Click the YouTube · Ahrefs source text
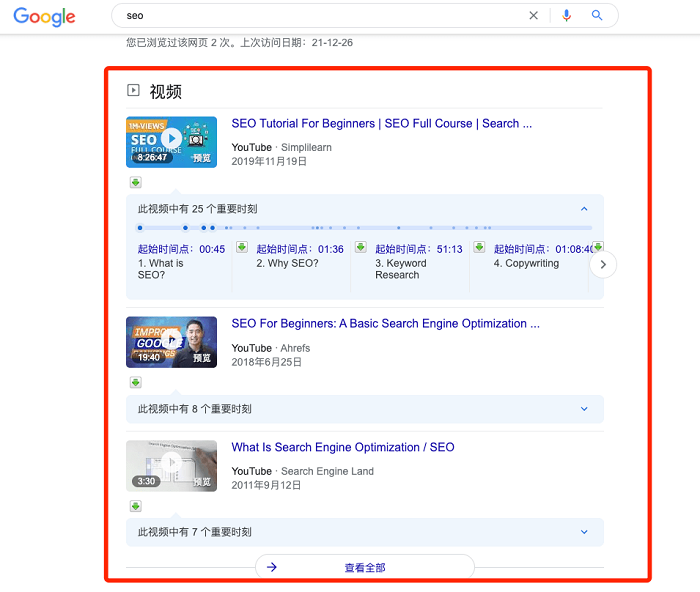 [x=271, y=348]
